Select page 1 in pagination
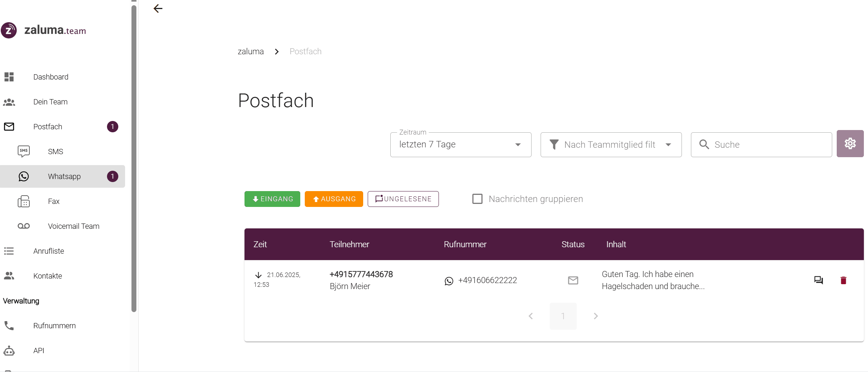 tap(563, 316)
